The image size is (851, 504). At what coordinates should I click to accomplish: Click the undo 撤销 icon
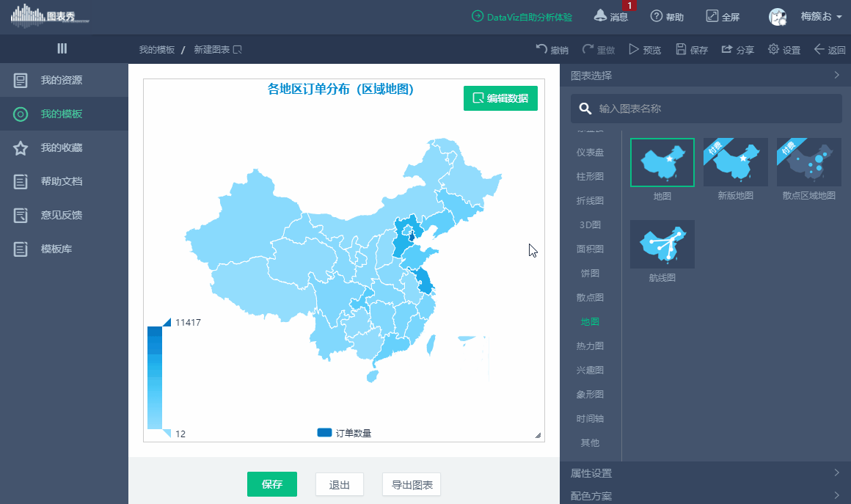[x=541, y=49]
